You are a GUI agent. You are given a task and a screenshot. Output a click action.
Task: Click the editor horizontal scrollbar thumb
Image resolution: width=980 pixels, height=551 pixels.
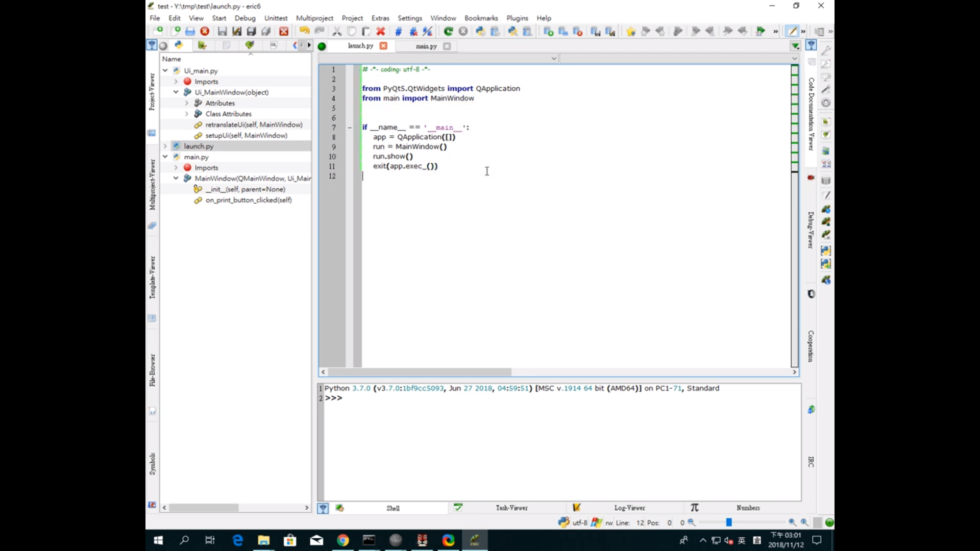tap(420, 372)
